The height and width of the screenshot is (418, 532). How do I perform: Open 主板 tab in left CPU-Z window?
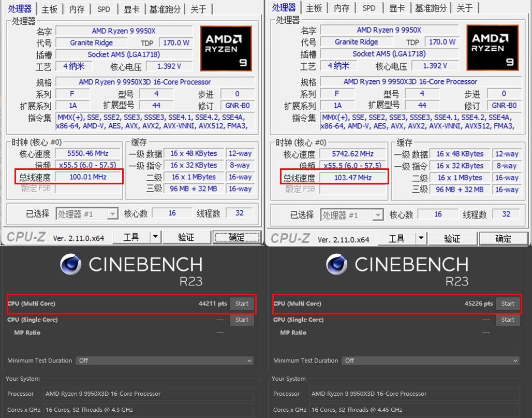49,9
